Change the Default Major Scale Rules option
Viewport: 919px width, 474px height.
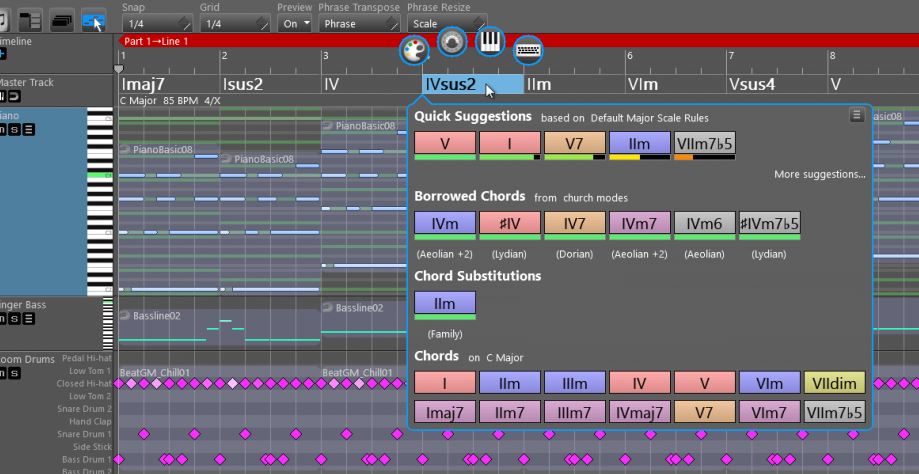click(x=649, y=118)
